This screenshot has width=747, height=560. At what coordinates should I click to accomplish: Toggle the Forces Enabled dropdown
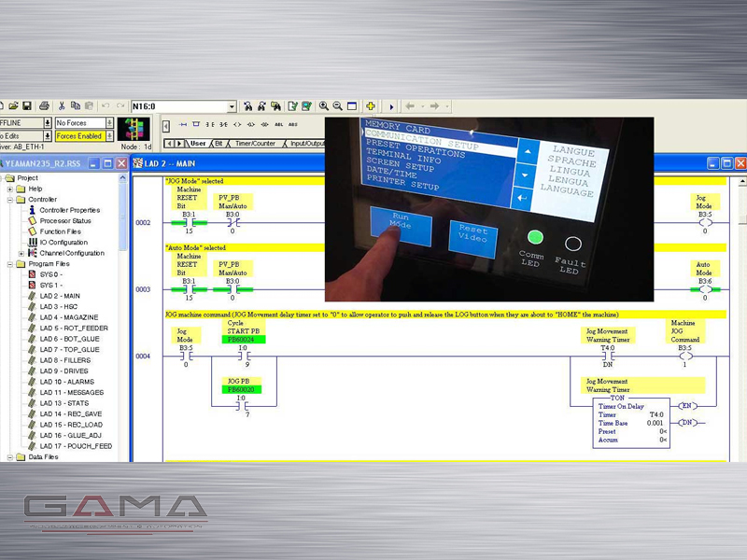tap(109, 136)
